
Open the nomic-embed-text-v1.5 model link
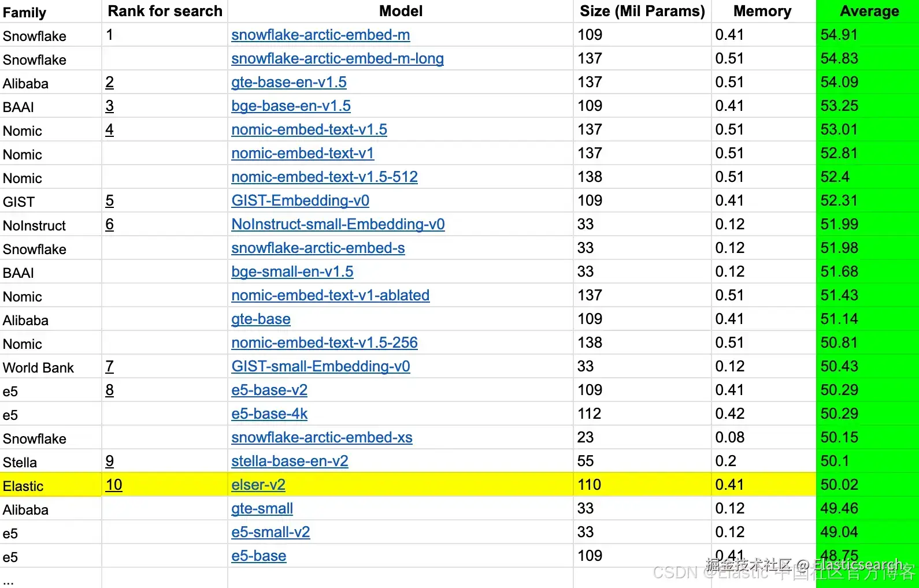(309, 130)
